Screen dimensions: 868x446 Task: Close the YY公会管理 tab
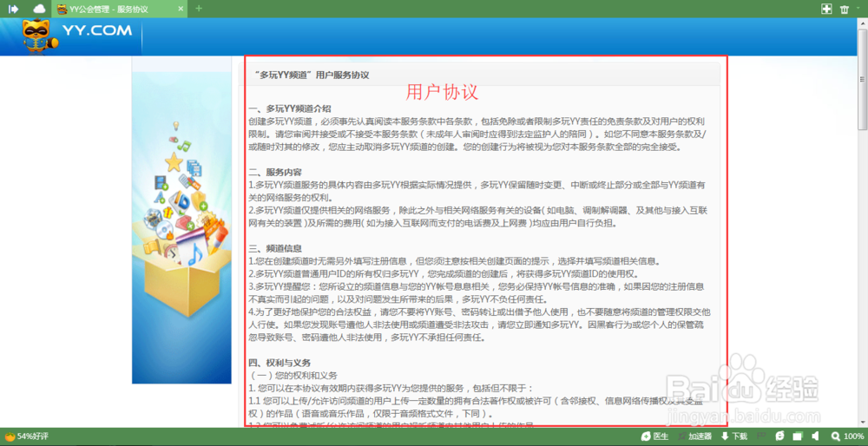[x=180, y=9]
